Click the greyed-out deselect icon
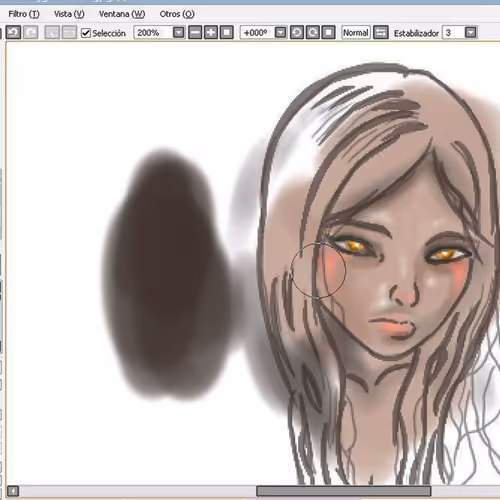Viewport: 500px width, 500px height. point(52,33)
